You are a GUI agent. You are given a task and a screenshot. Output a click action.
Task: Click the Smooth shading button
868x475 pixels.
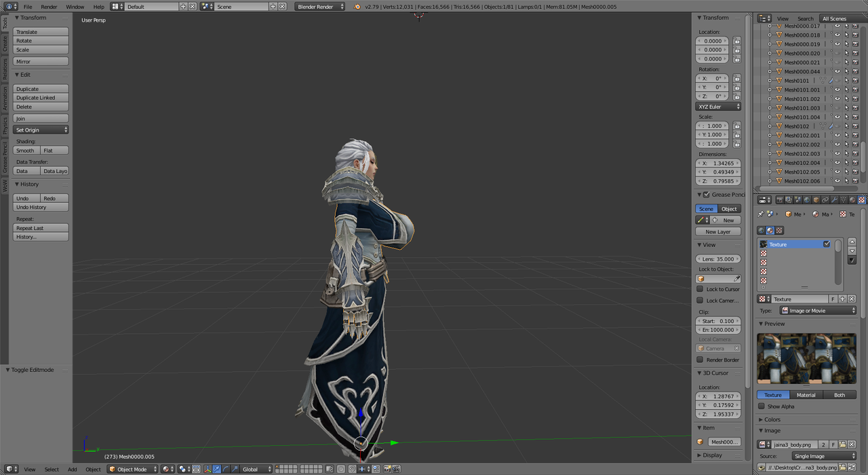click(x=26, y=151)
